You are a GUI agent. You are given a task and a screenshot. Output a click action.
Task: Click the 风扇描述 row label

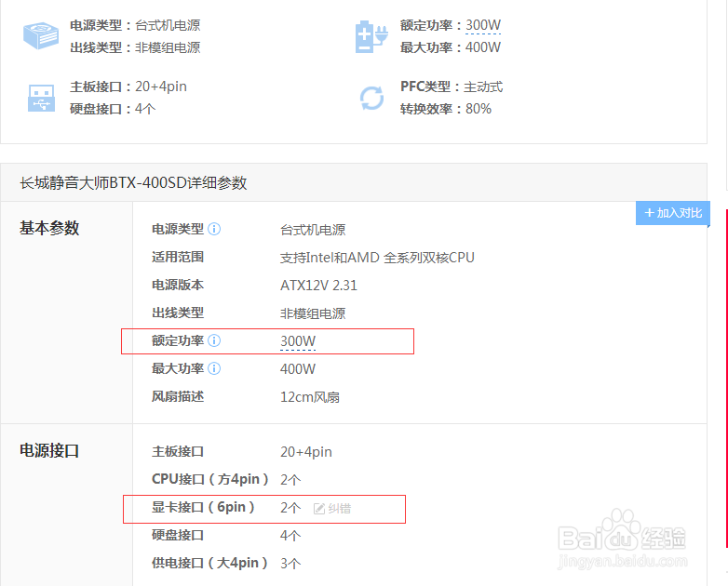tap(178, 396)
